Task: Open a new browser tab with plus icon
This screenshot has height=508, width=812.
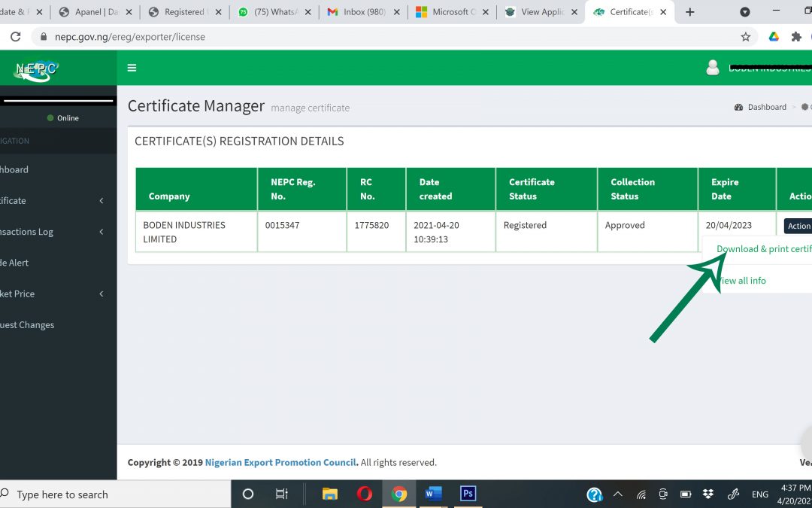Action: pos(689,12)
